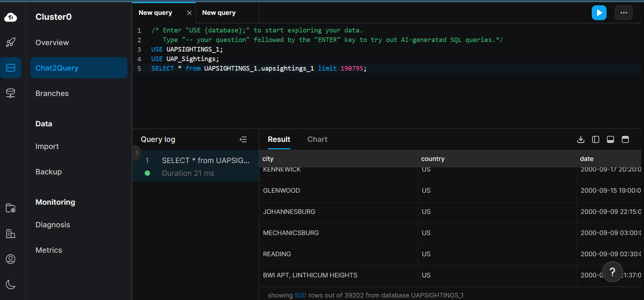Download the query result
Screen dimensions: 644x300
[x=581, y=139]
